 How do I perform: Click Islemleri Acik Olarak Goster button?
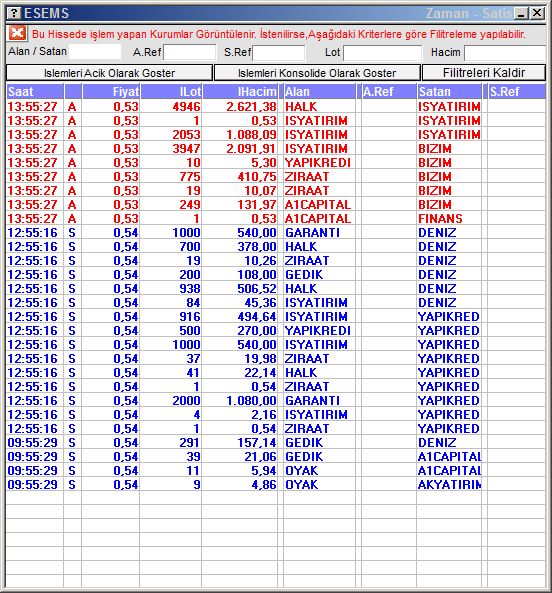[109, 73]
